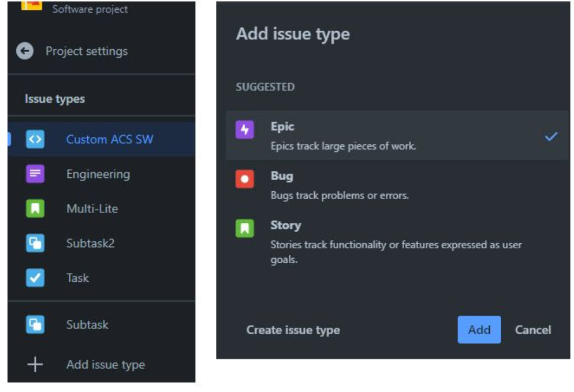Click the purple Engineering issue type icon
574x392 pixels.
point(35,174)
